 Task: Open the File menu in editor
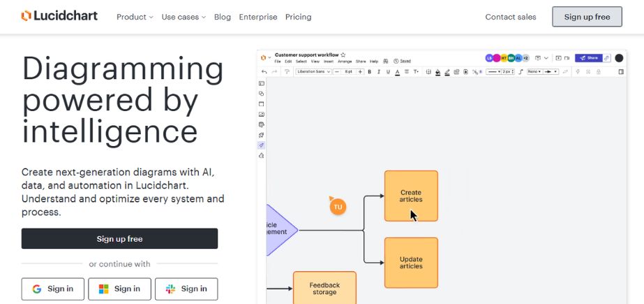click(278, 61)
